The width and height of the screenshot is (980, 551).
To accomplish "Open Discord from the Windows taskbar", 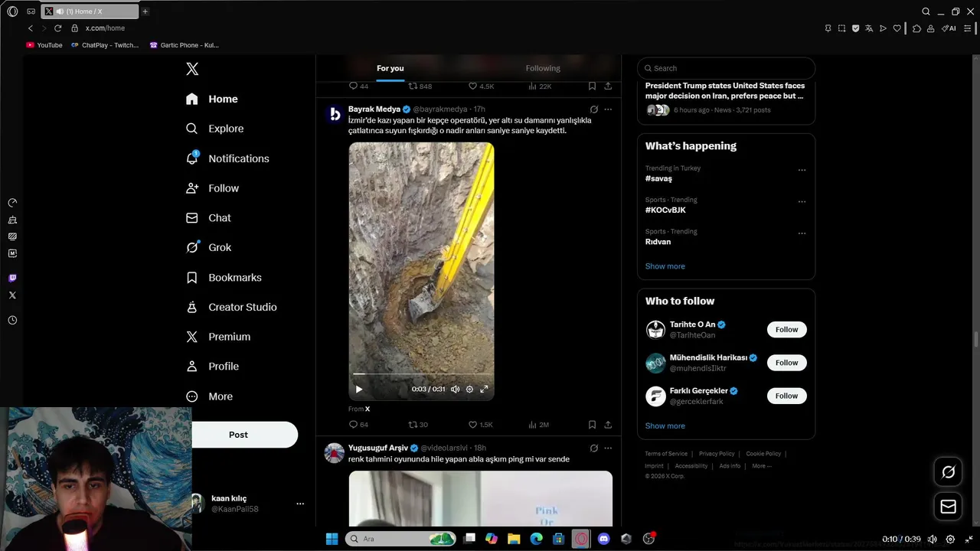I will 603,539.
